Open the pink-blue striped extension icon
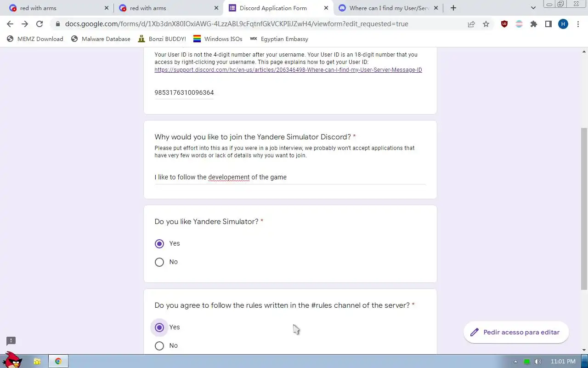Screen dimensions: 588x368 [x=519, y=24]
